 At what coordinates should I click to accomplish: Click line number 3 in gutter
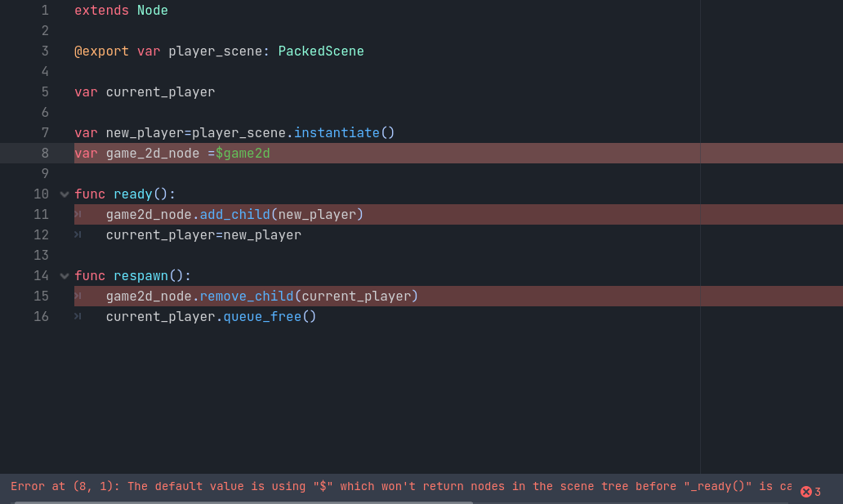(x=45, y=51)
